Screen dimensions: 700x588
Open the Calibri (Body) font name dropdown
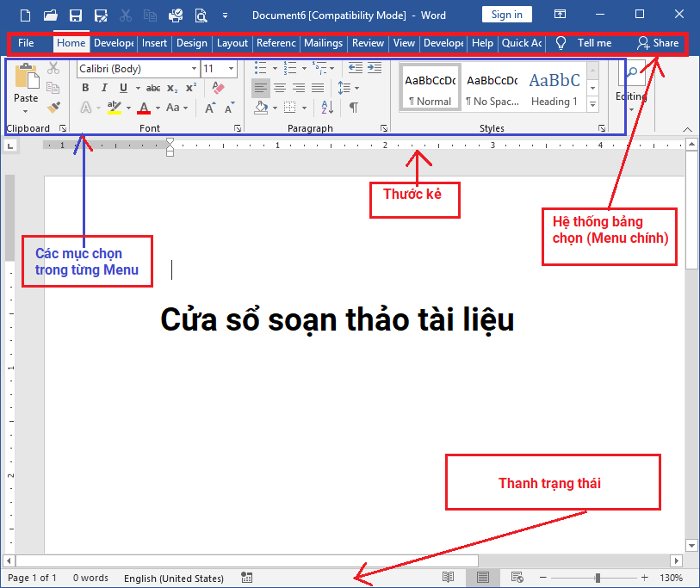point(194,69)
